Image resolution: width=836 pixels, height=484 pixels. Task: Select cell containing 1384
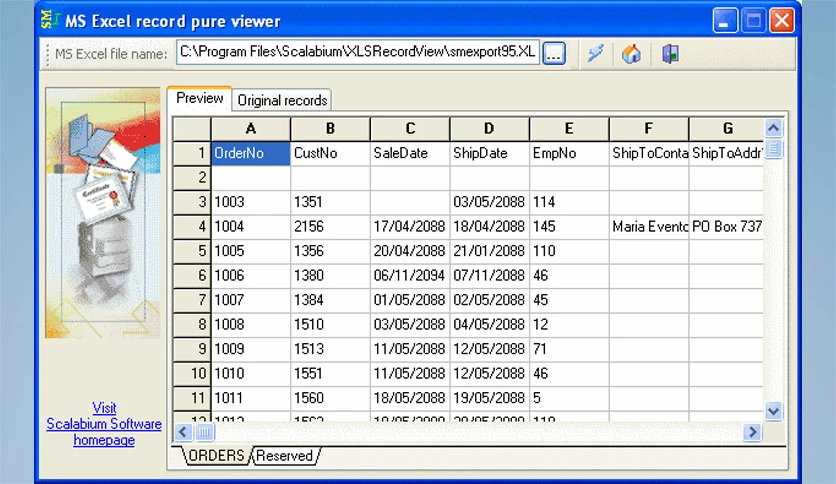click(330, 300)
